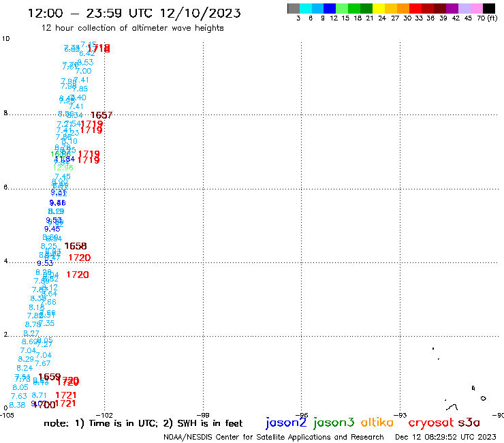
Task: Click the note text 'SWH is in feet'
Action: [x=210, y=423]
